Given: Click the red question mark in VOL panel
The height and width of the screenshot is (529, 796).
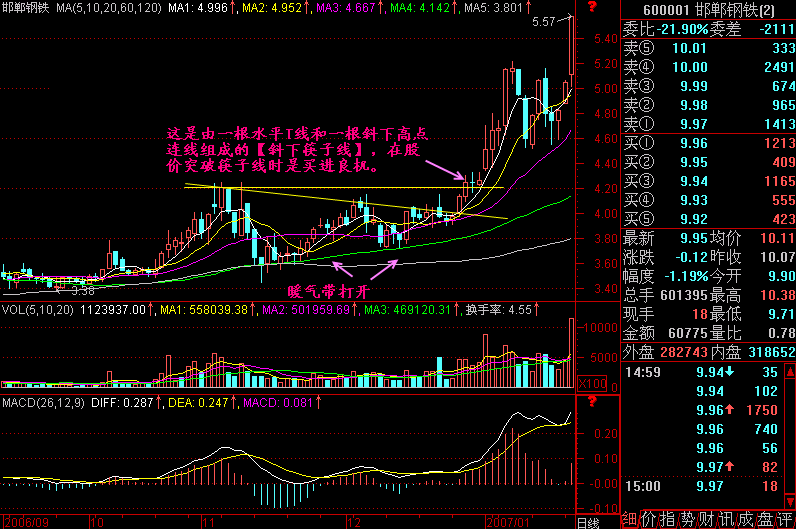Looking at the screenshot, I should coord(593,310).
